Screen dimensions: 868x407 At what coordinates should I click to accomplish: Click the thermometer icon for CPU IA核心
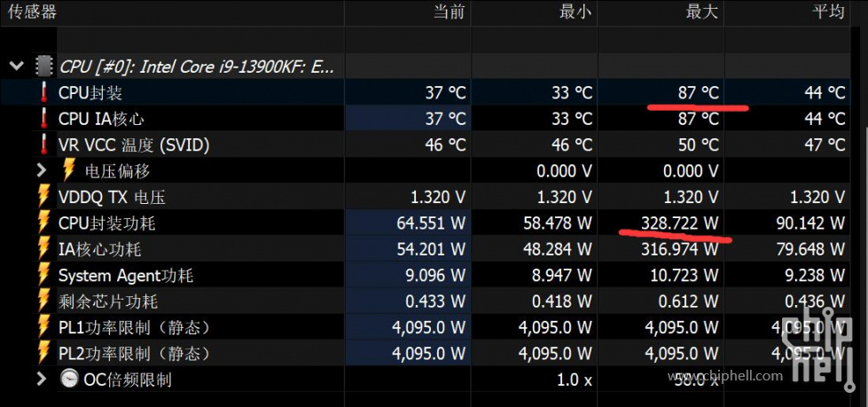[x=44, y=119]
